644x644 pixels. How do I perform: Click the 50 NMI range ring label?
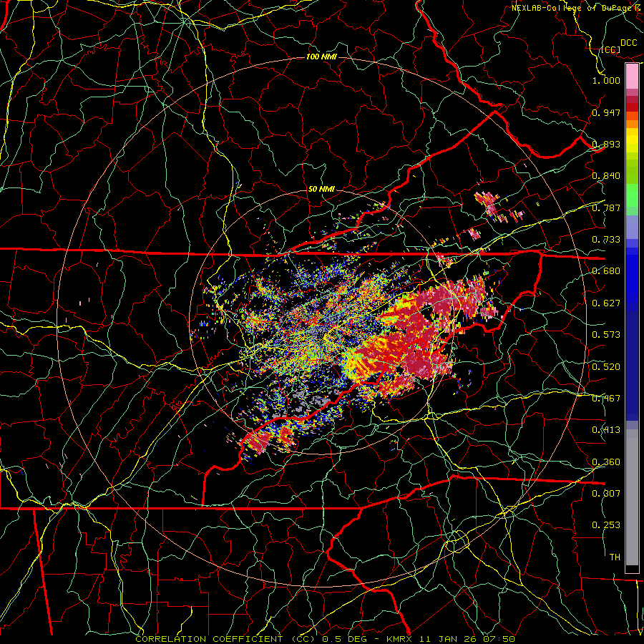click(321, 189)
